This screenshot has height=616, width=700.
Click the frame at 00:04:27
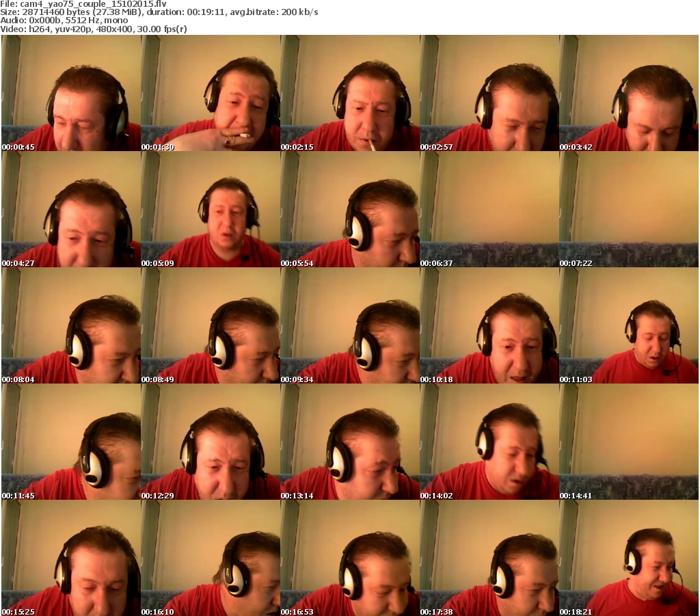pos(71,209)
